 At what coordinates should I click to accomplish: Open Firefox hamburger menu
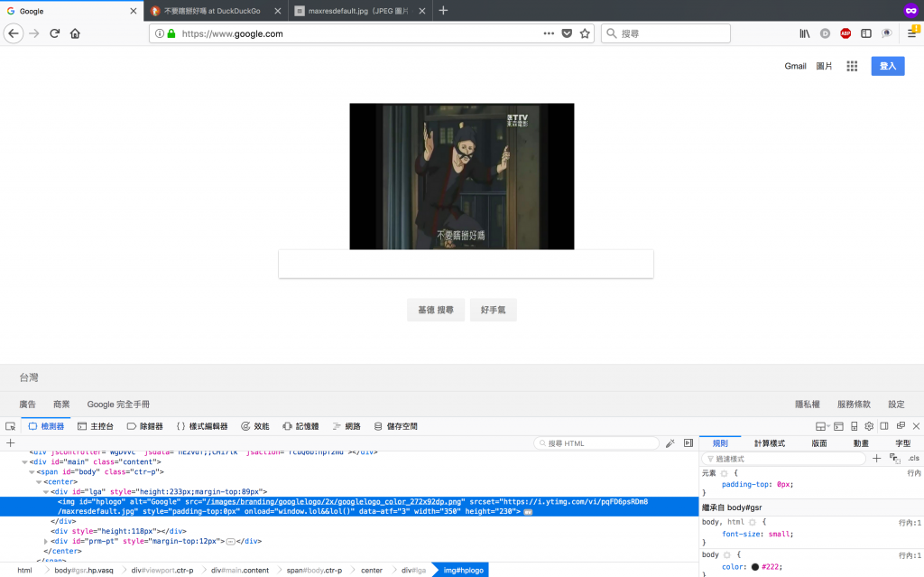click(911, 33)
